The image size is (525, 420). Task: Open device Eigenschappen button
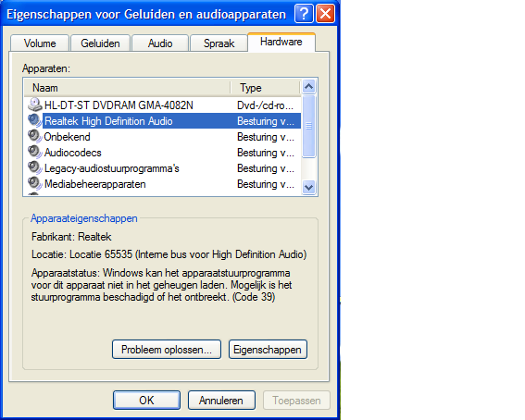pyautogui.click(x=268, y=350)
